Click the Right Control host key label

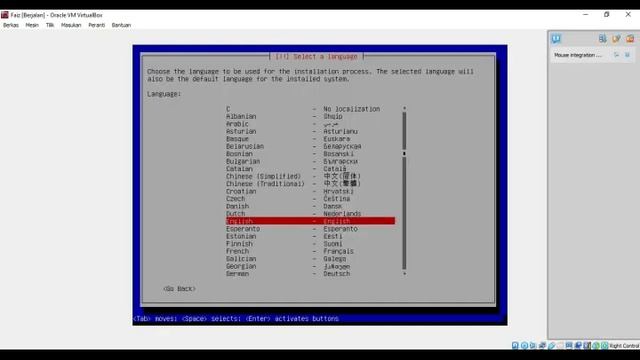pyautogui.click(x=624, y=346)
